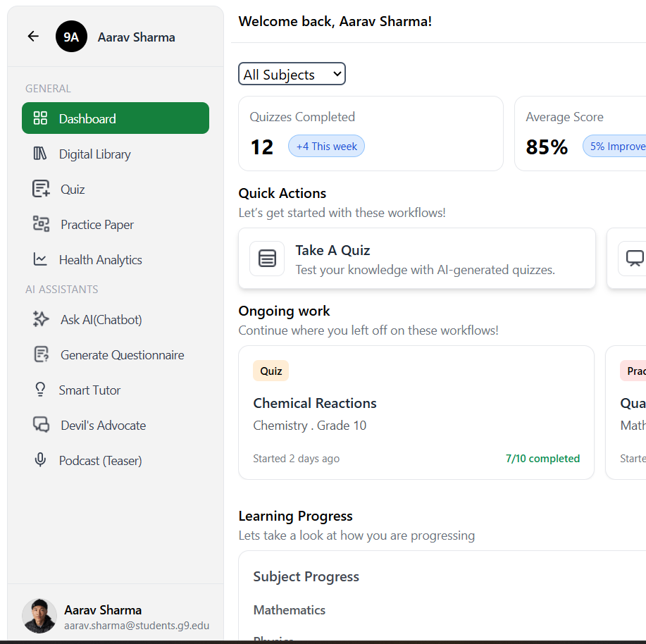Click the back arrow icon

[33, 37]
